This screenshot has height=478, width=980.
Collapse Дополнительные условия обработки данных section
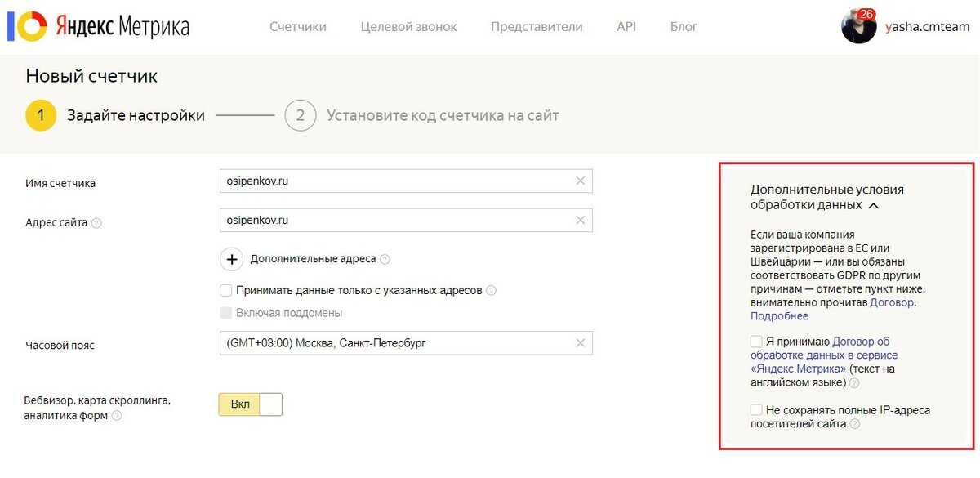point(874,206)
